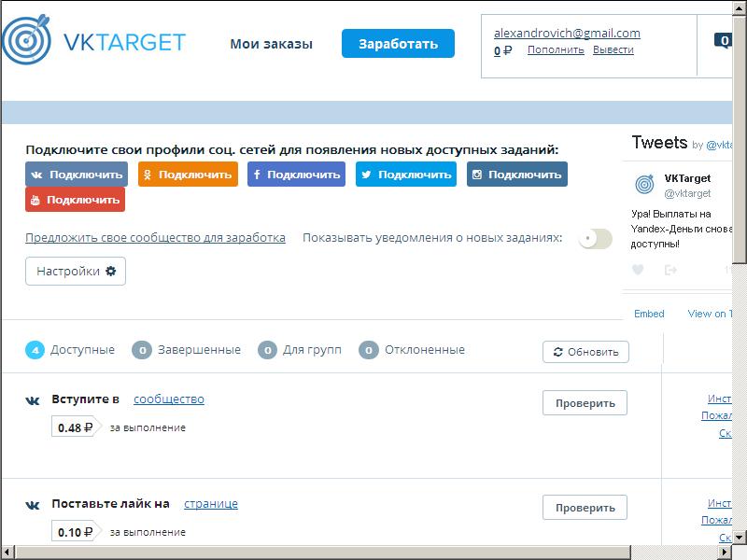Click Вывести withdraw link

(613, 49)
